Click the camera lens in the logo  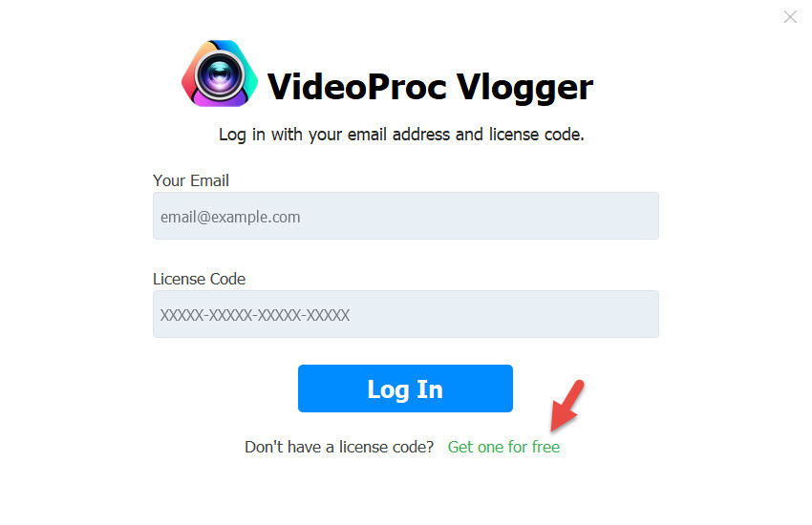220,75
